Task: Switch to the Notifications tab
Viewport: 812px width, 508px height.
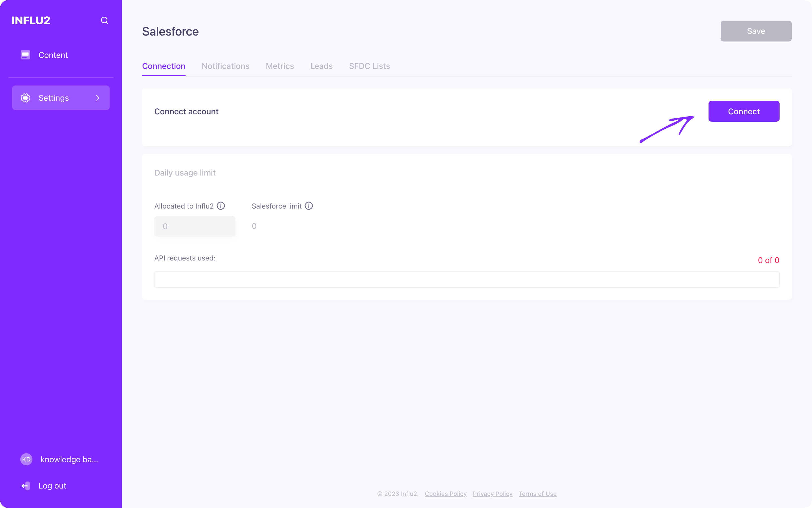Action: pyautogui.click(x=226, y=66)
